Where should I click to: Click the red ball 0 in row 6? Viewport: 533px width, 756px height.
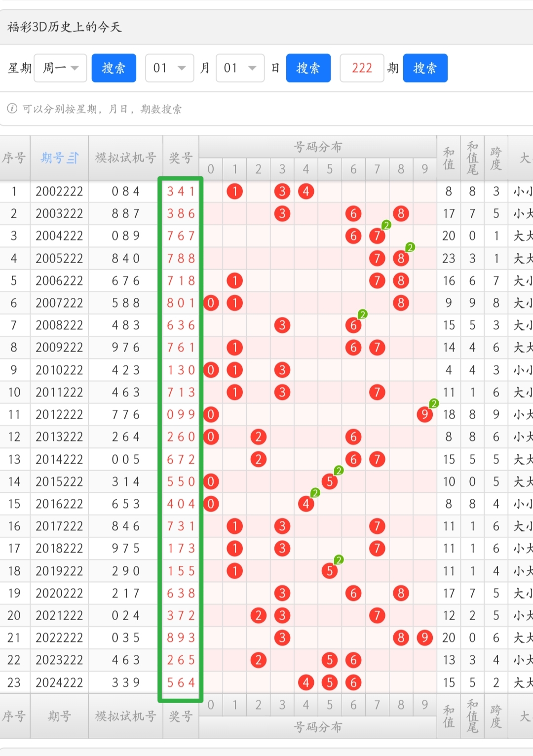click(211, 303)
